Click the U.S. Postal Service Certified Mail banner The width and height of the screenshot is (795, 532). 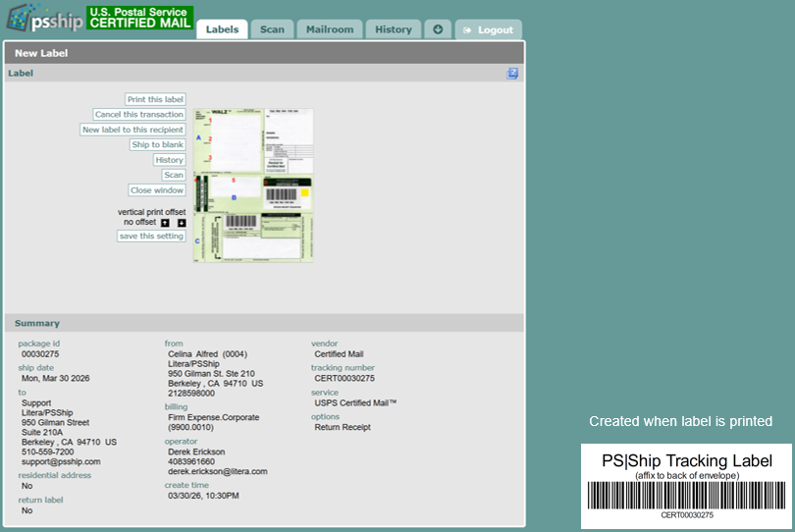[140, 18]
